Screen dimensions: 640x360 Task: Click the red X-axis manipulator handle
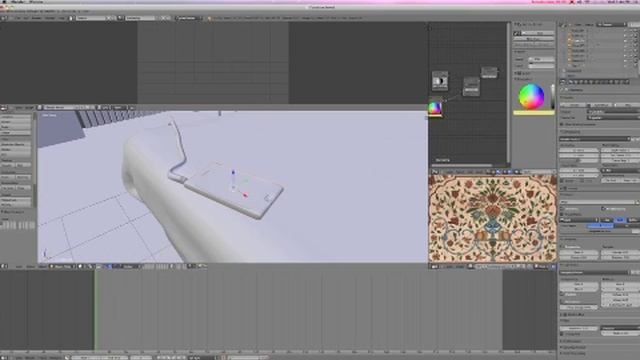245,196
